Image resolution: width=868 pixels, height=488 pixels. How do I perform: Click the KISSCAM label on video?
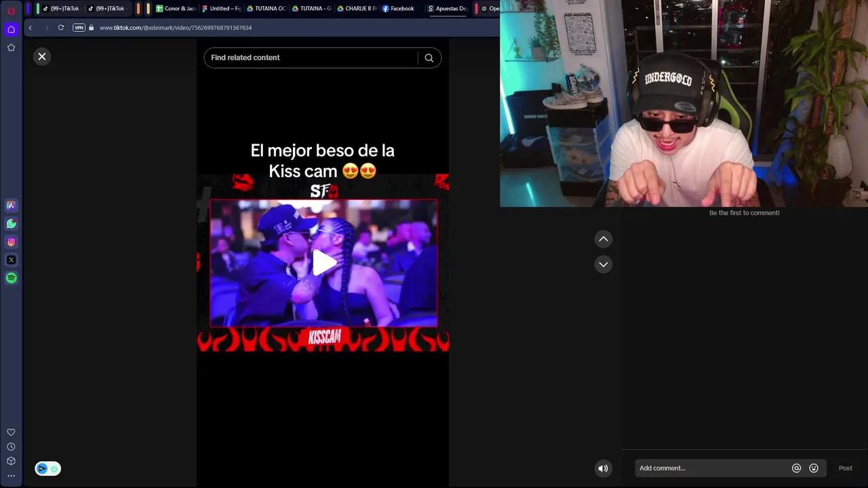click(324, 337)
